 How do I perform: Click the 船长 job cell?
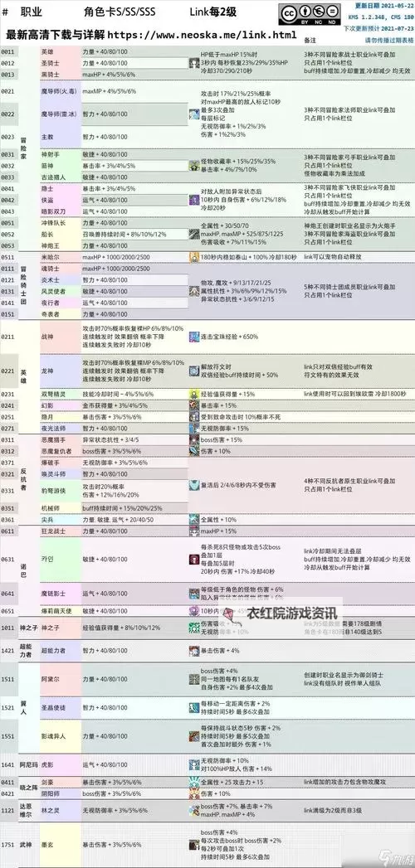[x=60, y=234]
